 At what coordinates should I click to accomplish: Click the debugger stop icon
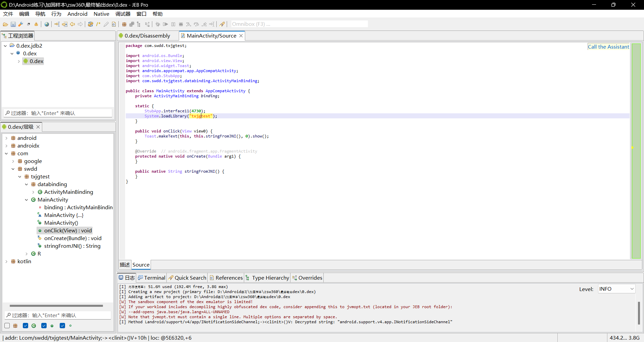pos(181,24)
